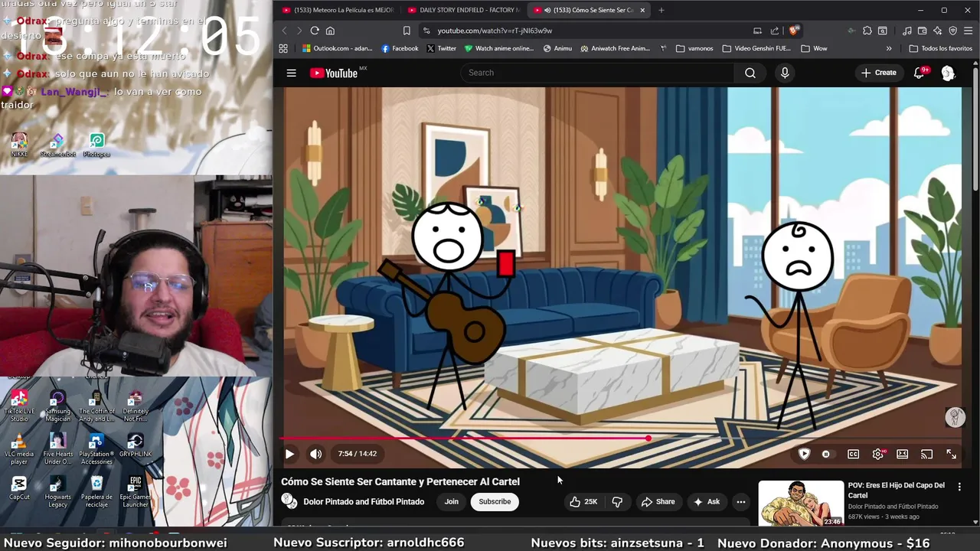Close the Cómo Se Siente Ser tab
This screenshot has width=980, height=551.
642,10
